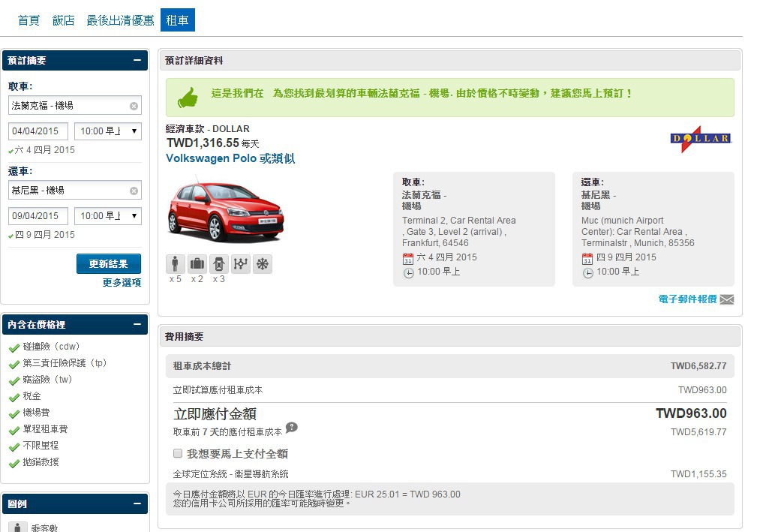The width and height of the screenshot is (769, 532).
Task: Click the 電子郵件報價 link
Action: click(x=687, y=299)
